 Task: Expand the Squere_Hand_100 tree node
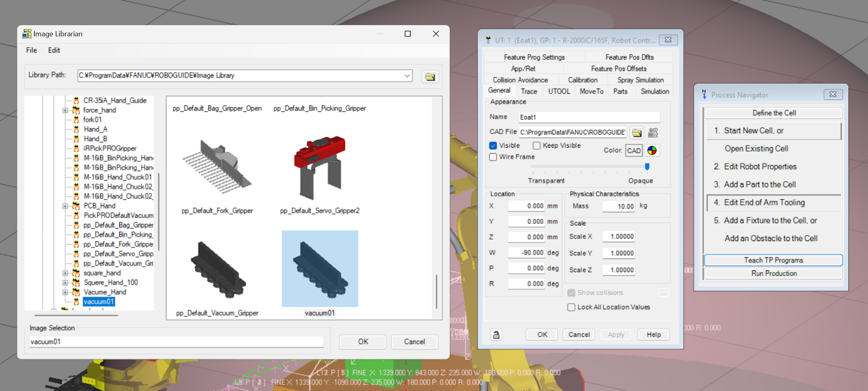pos(65,283)
